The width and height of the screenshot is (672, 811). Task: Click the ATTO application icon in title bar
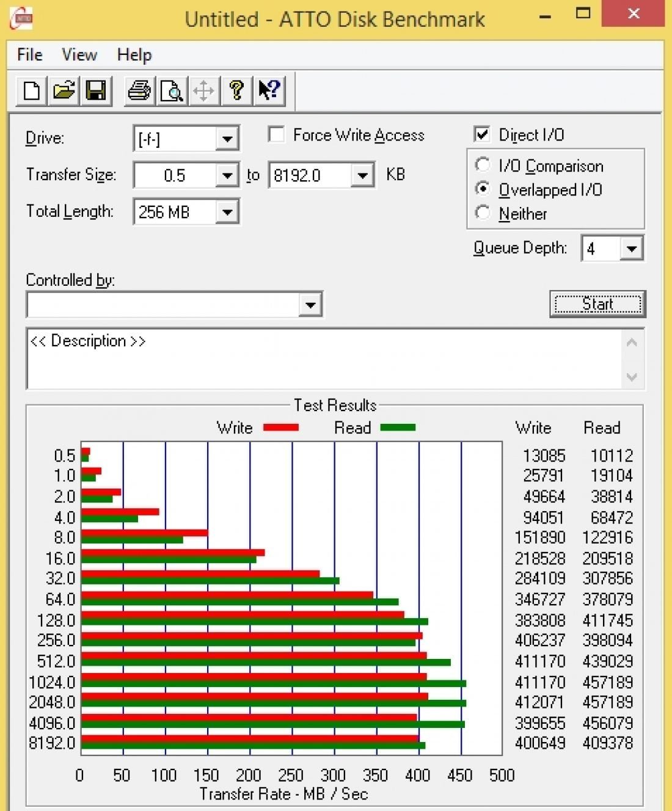(x=21, y=18)
